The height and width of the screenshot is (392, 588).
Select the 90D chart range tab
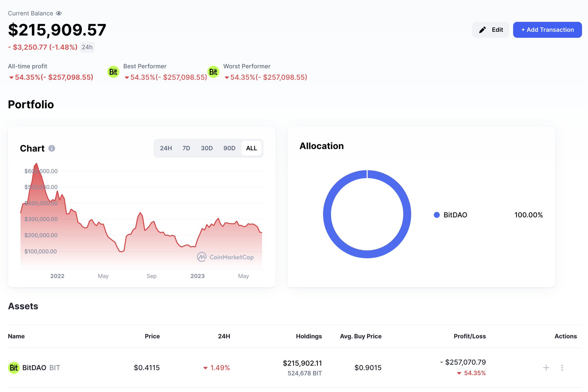229,148
